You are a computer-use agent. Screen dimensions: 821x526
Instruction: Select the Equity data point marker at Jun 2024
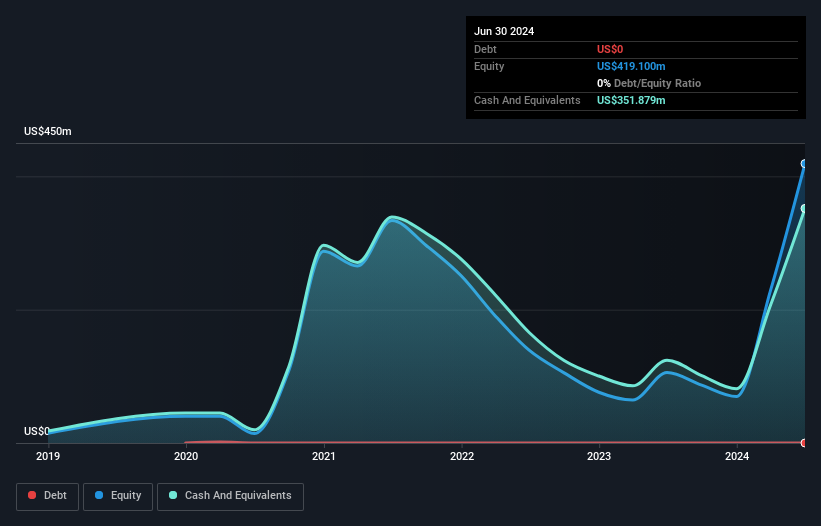pyautogui.click(x=804, y=164)
